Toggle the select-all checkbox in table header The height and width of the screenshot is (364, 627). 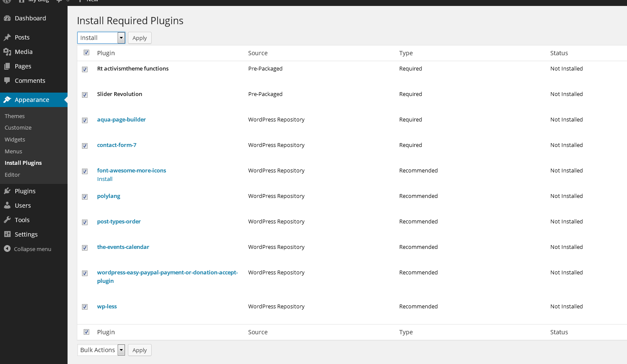(x=86, y=53)
